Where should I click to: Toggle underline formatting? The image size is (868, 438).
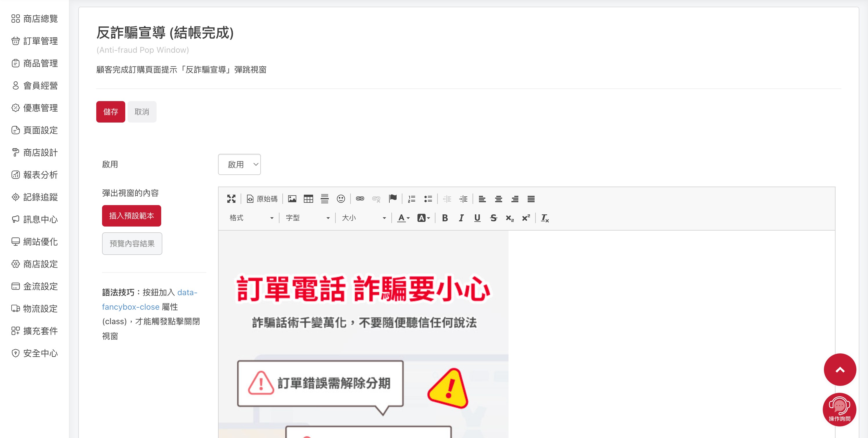click(x=477, y=218)
